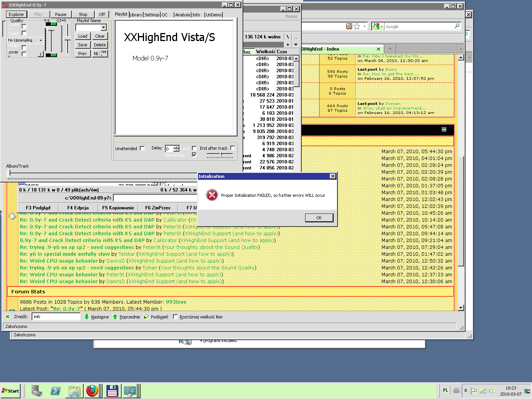Close the XXHighEnd - Index browser tab

378,49
